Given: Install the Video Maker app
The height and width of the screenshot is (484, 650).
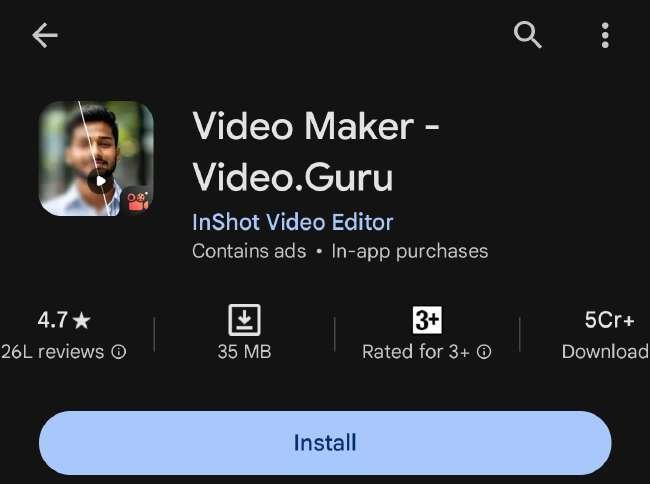Looking at the screenshot, I should [325, 443].
